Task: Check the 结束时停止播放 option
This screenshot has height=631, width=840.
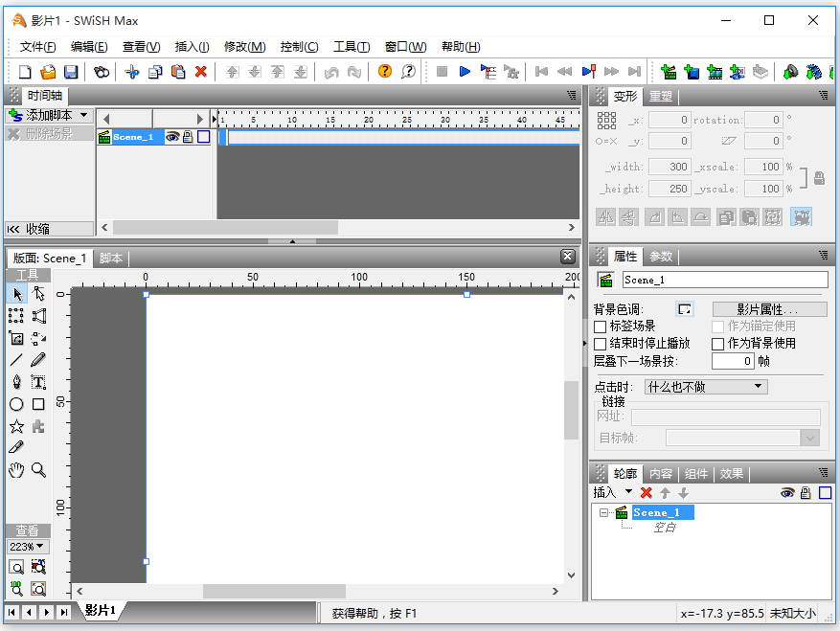Action: tap(601, 344)
